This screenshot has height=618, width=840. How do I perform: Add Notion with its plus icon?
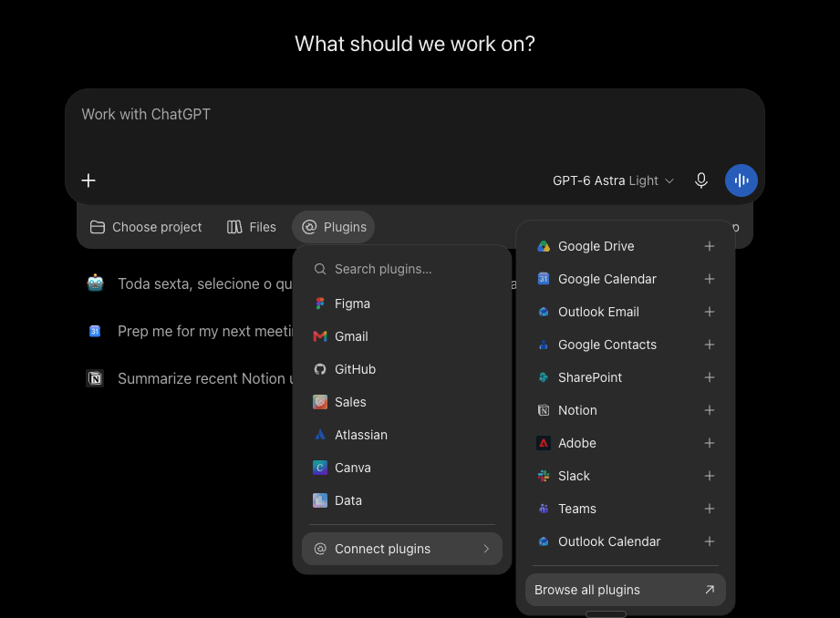tap(710, 410)
